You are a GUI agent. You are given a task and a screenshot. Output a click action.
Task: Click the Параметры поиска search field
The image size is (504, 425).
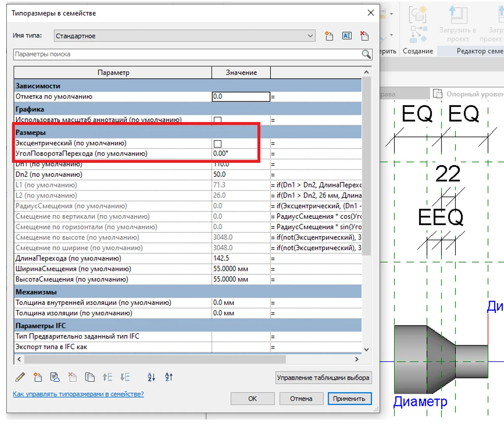click(187, 54)
